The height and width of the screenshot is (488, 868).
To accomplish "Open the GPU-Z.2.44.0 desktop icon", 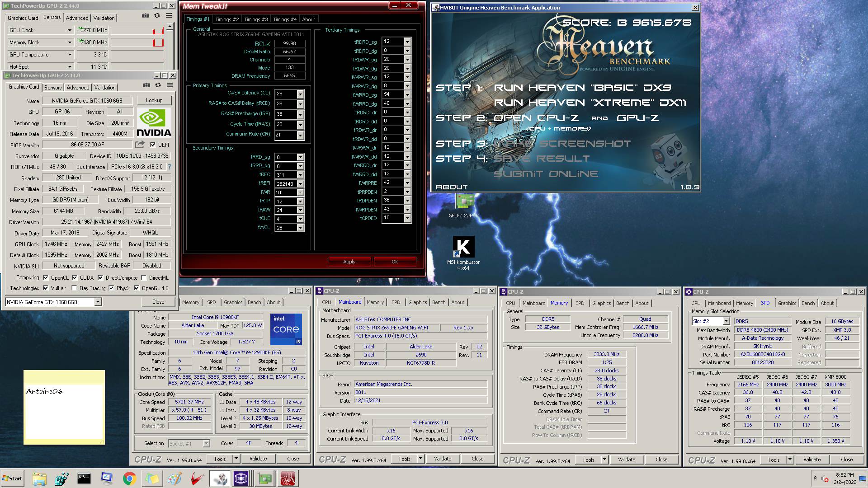I will pos(463,206).
